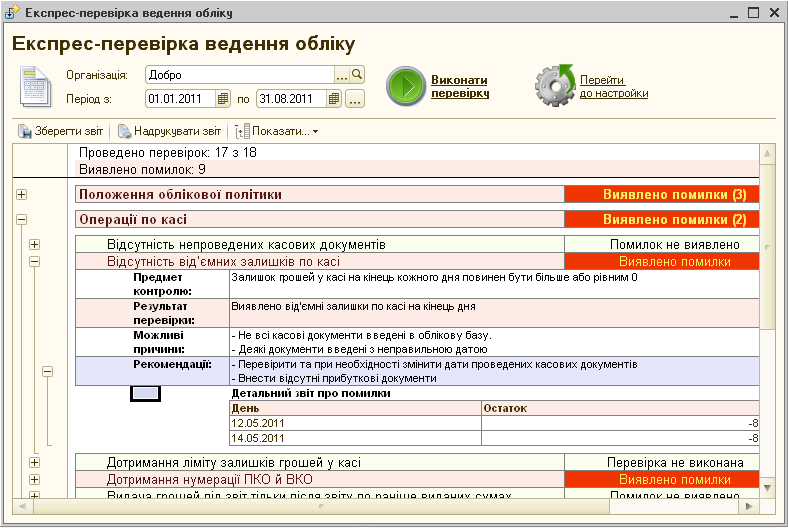Image resolution: width=788 pixels, height=528 pixels.
Task: Click horizontal scrollbar right arrow
Action: [x=749, y=506]
